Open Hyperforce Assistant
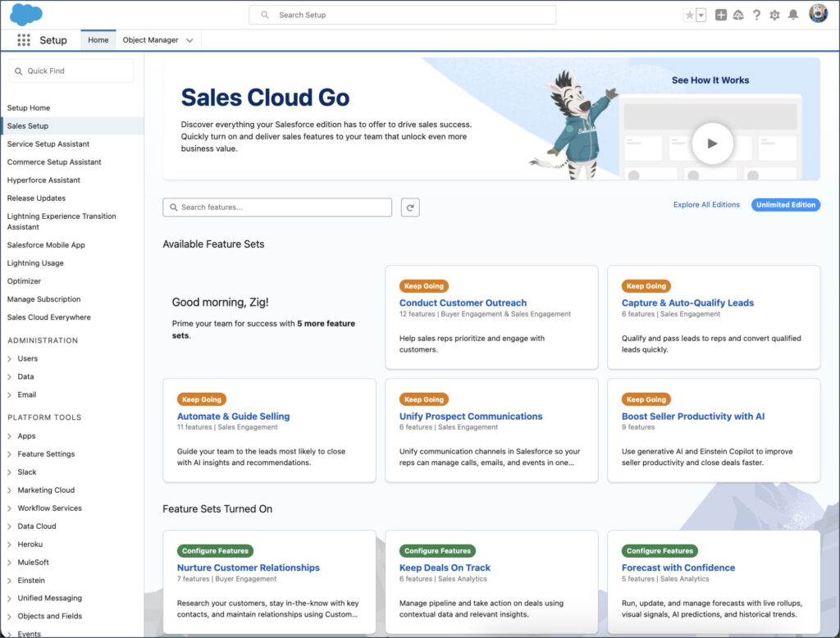 pyautogui.click(x=43, y=180)
